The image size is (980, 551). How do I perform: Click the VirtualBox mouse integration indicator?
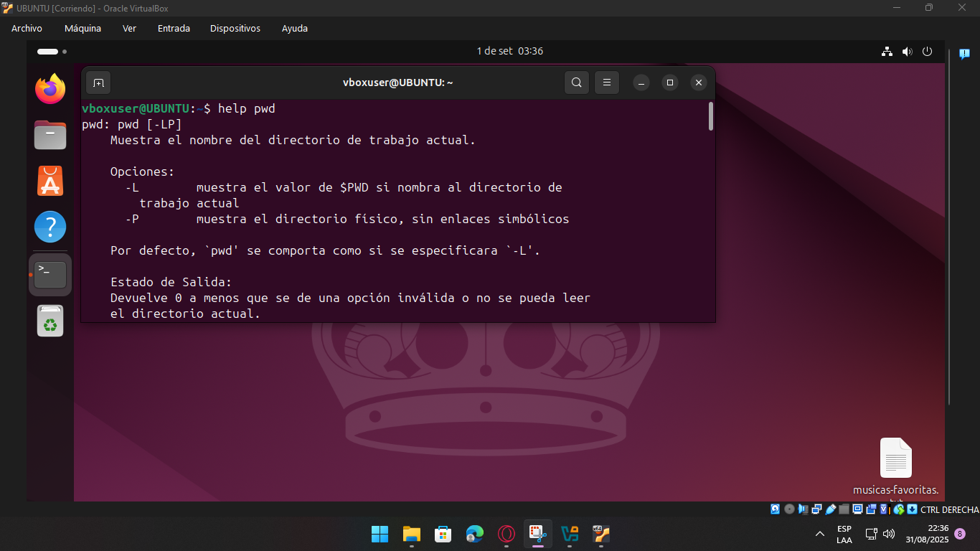coord(899,509)
